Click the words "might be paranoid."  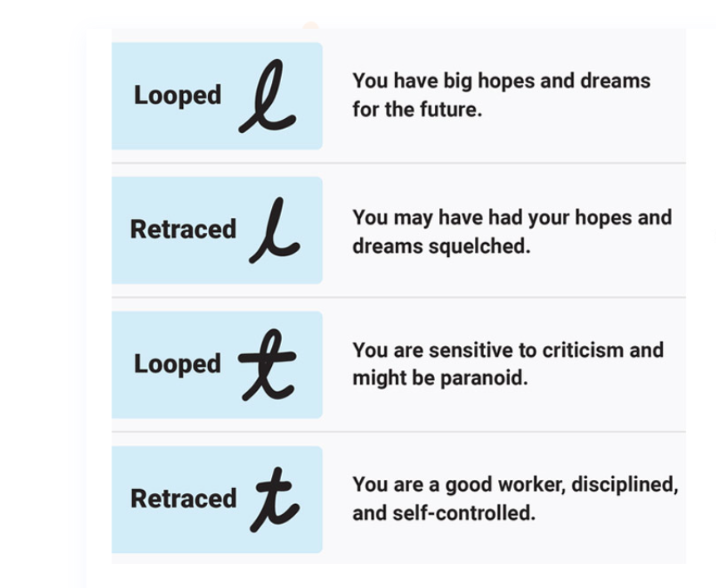[440, 378]
